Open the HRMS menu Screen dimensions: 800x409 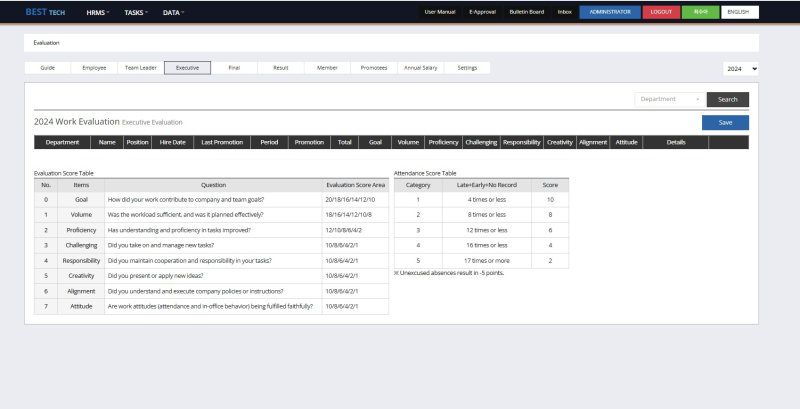[x=97, y=12]
